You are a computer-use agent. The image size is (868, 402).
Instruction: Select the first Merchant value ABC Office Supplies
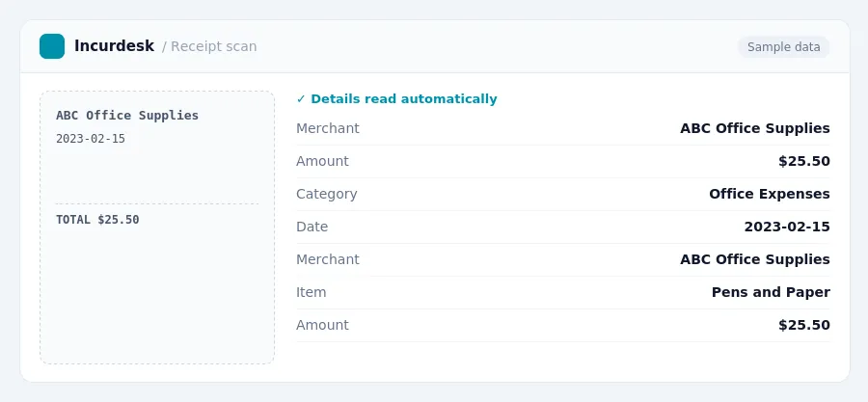tap(755, 128)
